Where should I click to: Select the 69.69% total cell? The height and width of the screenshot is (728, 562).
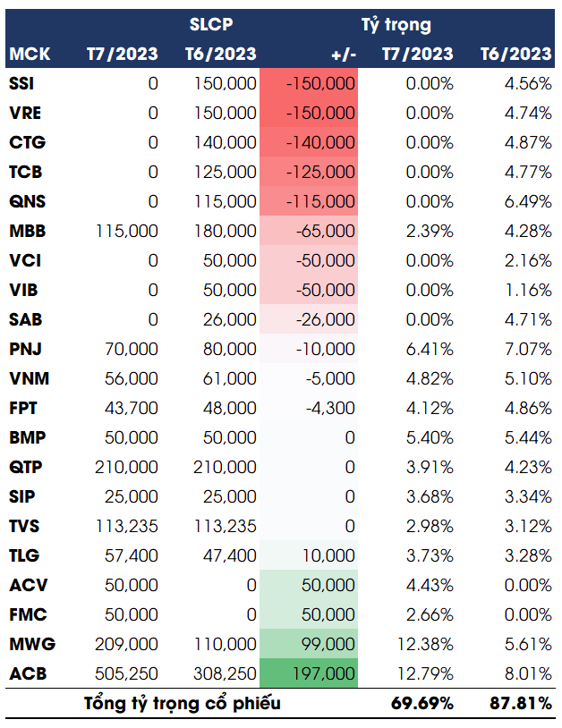(x=422, y=703)
